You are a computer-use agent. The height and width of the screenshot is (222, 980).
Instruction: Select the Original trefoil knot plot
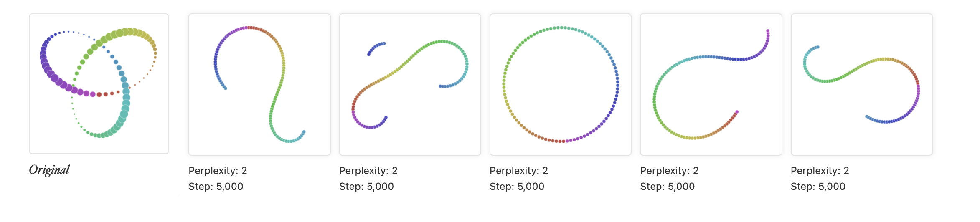coord(99,83)
